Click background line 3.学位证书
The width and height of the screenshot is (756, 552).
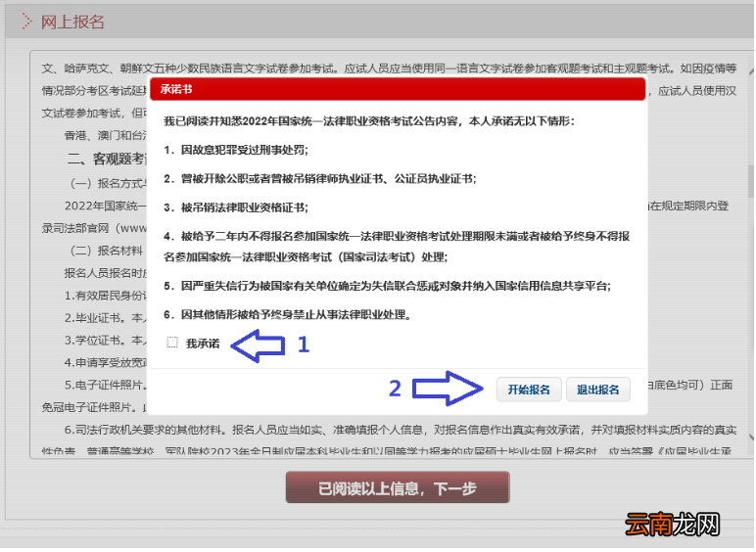click(x=106, y=340)
